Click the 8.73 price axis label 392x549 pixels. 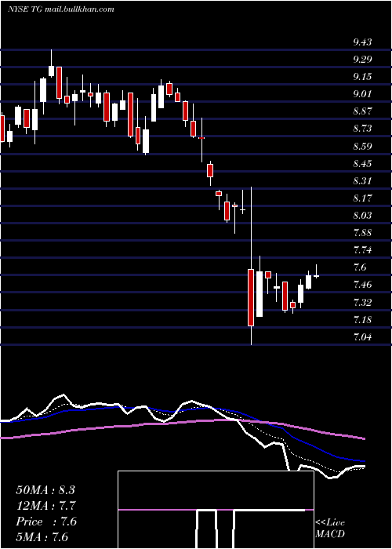362,129
